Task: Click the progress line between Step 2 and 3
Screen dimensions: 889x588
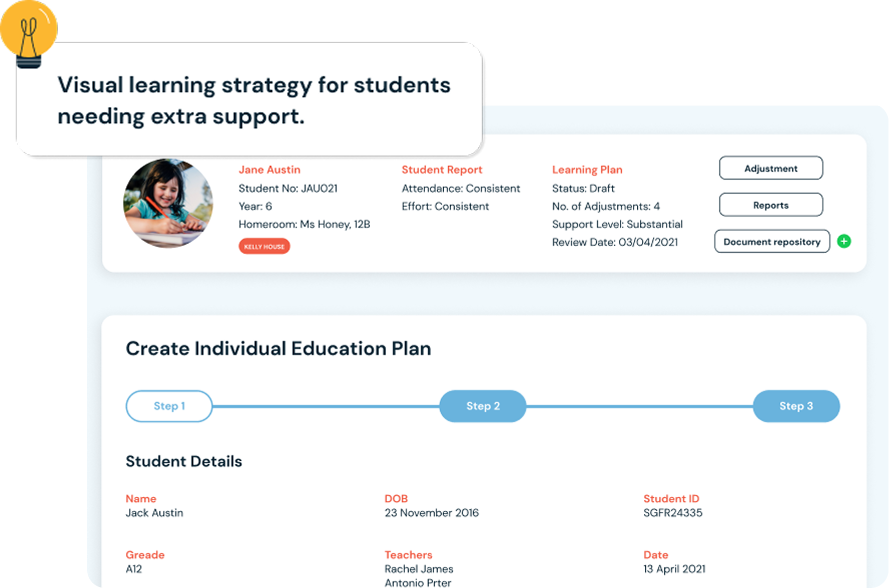Action: click(640, 406)
